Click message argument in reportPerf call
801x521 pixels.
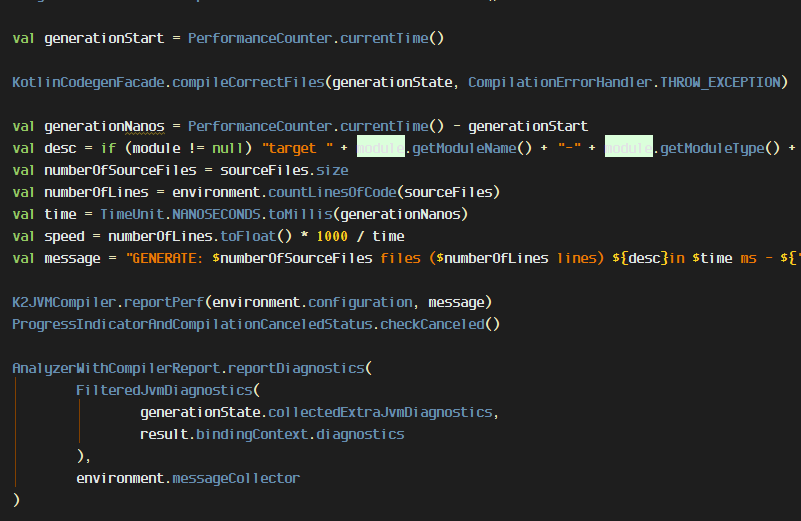click(x=456, y=302)
